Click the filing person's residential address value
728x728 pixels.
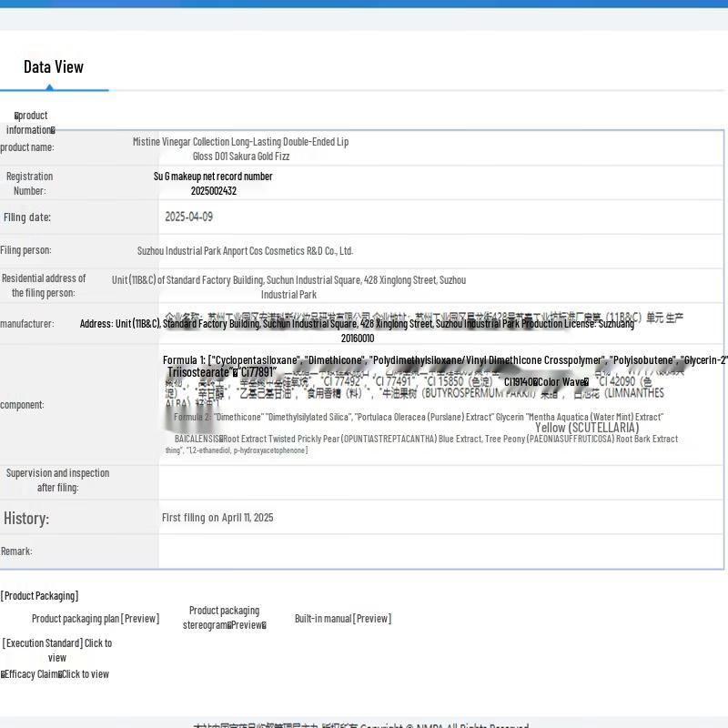click(x=288, y=287)
